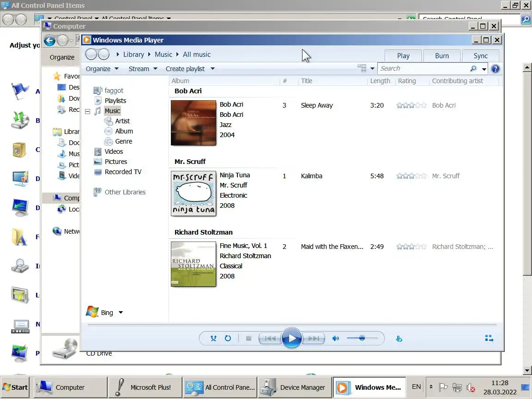This screenshot has width=532, height=399.
Task: Rate Kalimba using its stars
Action: [x=411, y=176]
